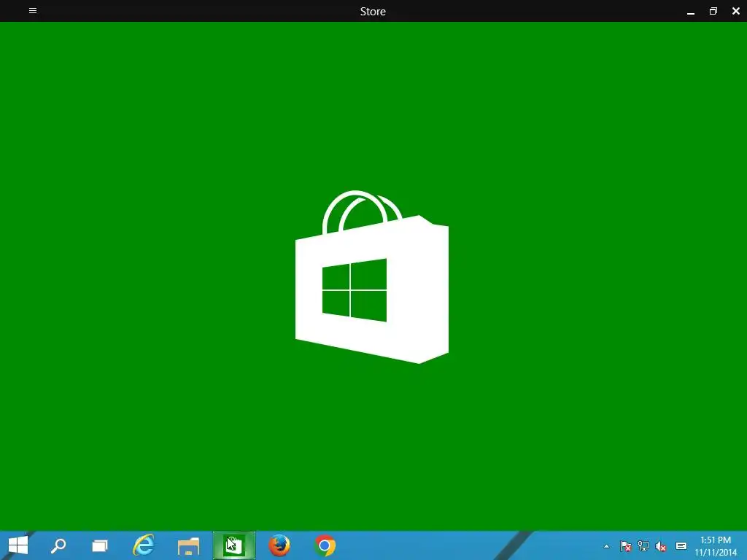Open the taskbar Search magnifier
The image size is (747, 560).
pyautogui.click(x=58, y=545)
